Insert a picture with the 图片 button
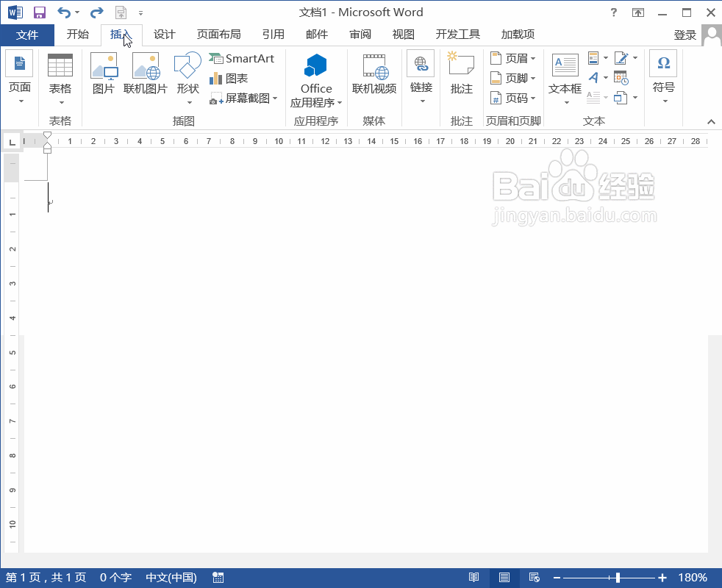Image resolution: width=722 pixels, height=588 pixels. [104, 73]
